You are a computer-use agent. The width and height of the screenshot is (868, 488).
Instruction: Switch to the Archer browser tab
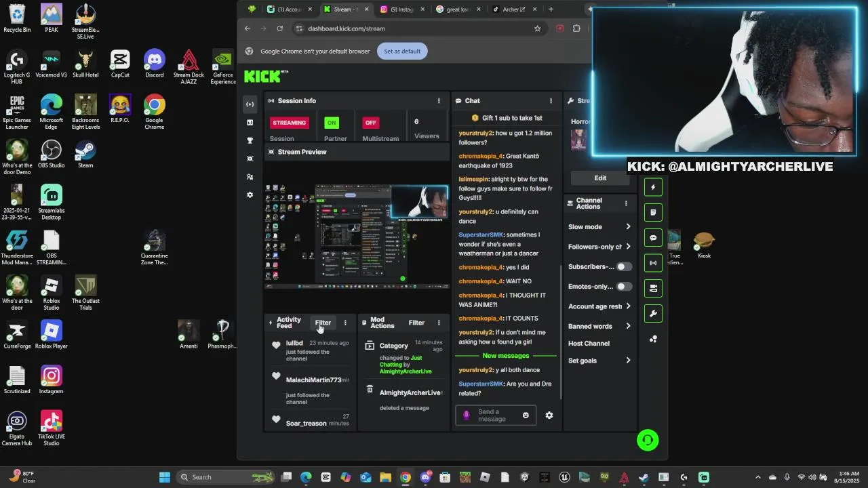[x=515, y=9]
